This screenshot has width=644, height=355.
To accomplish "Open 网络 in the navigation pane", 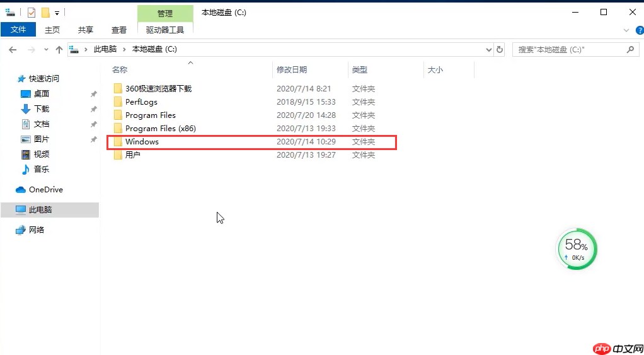I will (37, 230).
